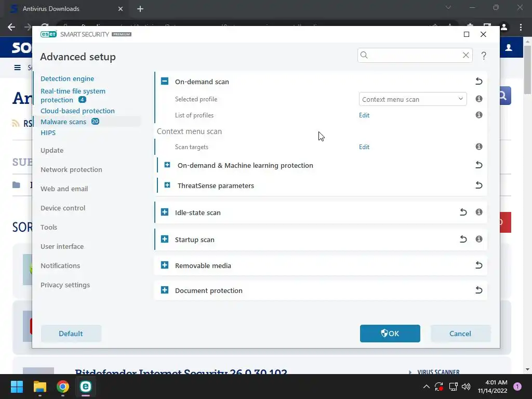Open User interface settings
This screenshot has height=399, width=532.
point(62,247)
